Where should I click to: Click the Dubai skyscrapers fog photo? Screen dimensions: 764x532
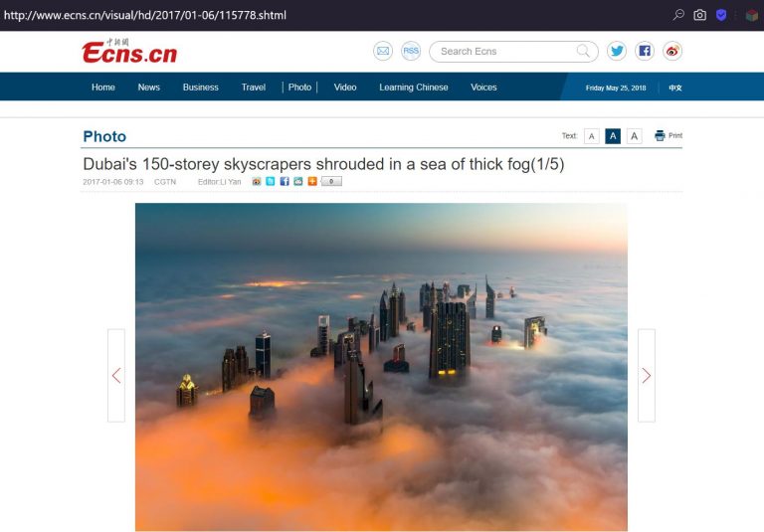381,367
